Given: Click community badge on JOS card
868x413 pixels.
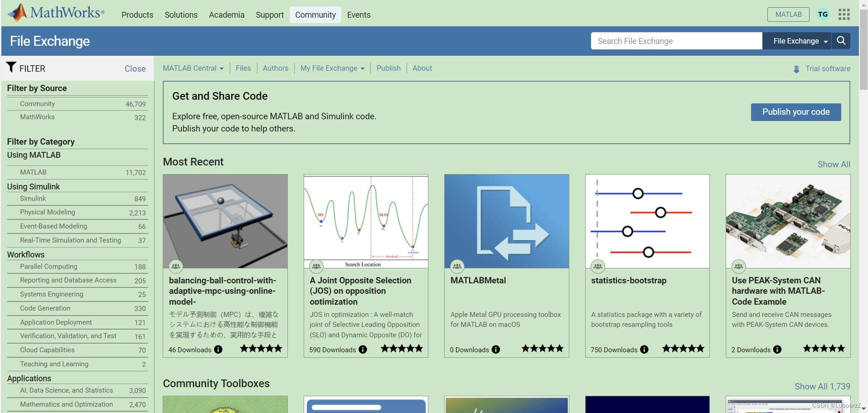Looking at the screenshot, I should click(316, 267).
